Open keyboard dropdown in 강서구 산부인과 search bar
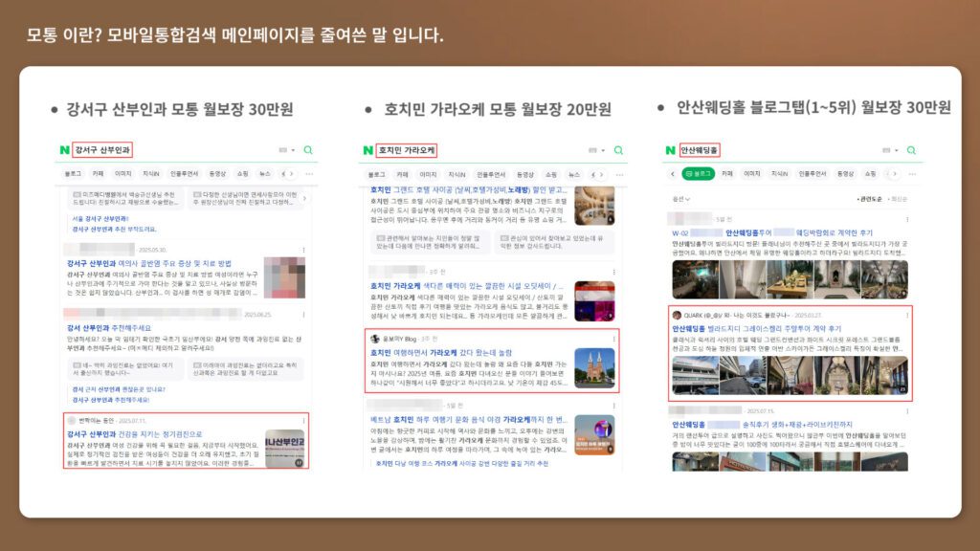Image resolution: width=980 pixels, height=551 pixels. [284, 150]
